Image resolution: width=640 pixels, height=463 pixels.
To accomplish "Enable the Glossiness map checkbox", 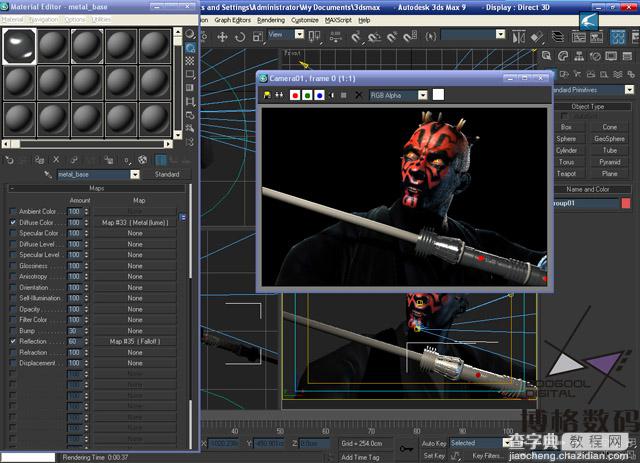I will coord(13,266).
